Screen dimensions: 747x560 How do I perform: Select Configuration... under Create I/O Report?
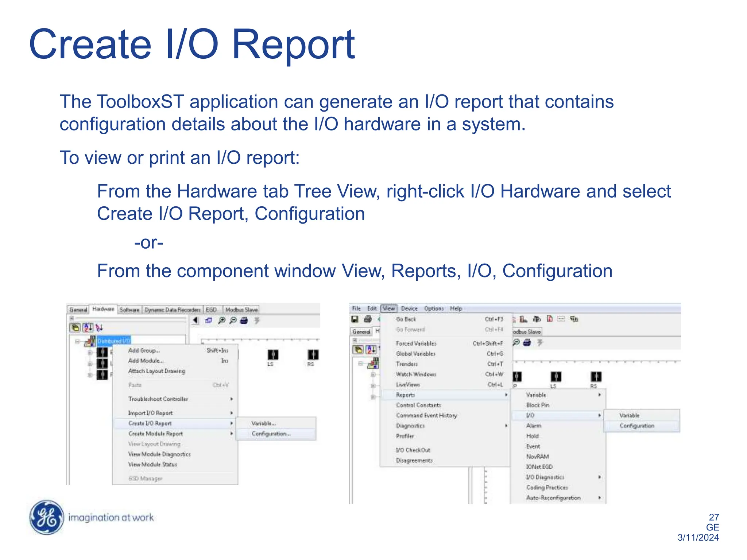tap(271, 434)
